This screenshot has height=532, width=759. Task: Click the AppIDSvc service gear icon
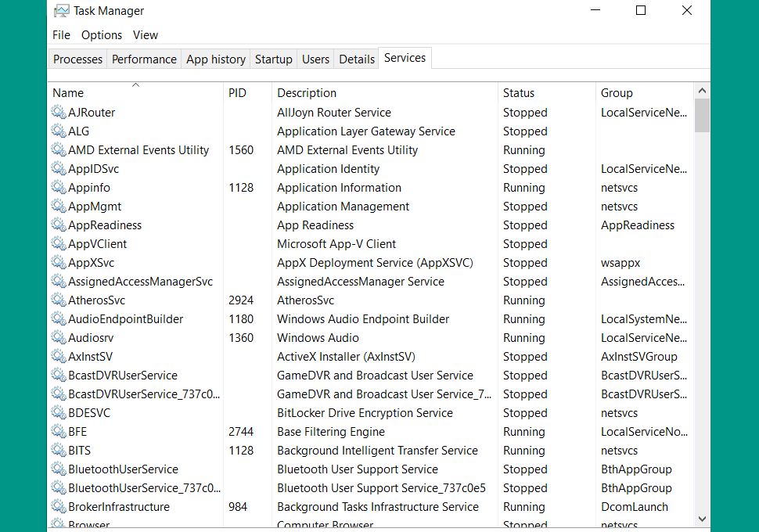pos(59,169)
